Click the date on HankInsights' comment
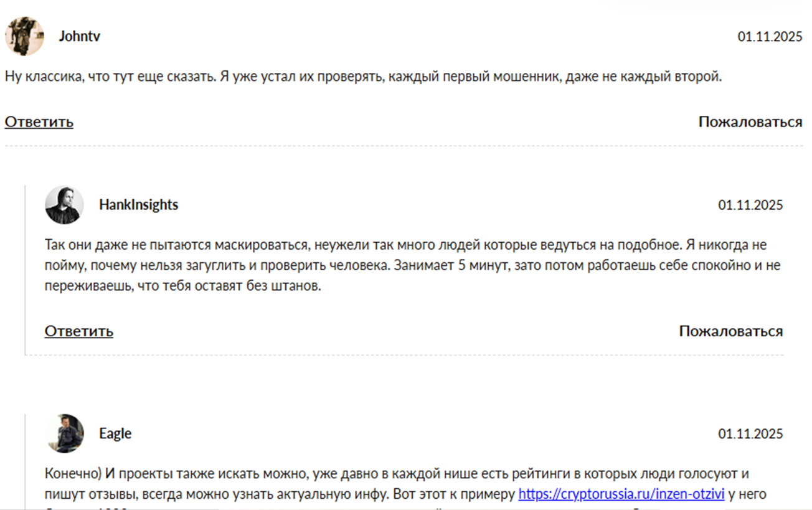 (x=749, y=204)
